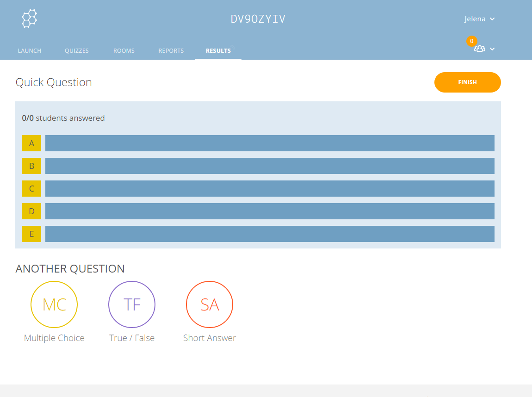The height and width of the screenshot is (397, 532).
Task: Switch to the Quizzes tab
Action: 77,51
